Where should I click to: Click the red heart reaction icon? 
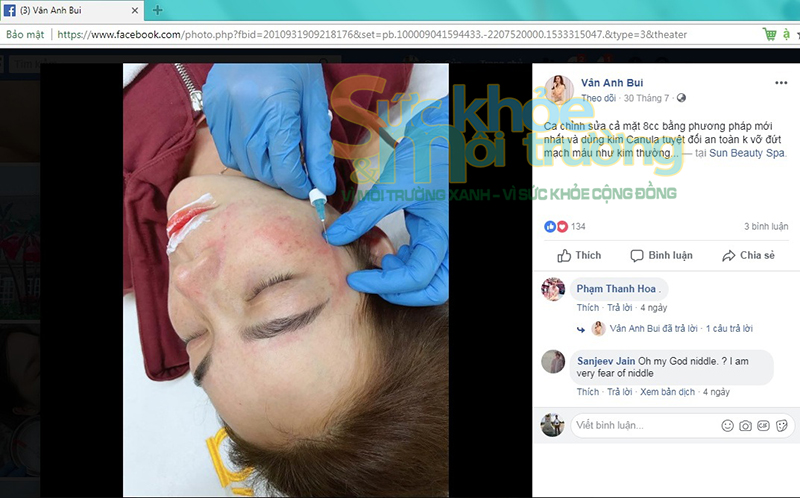[x=562, y=227]
